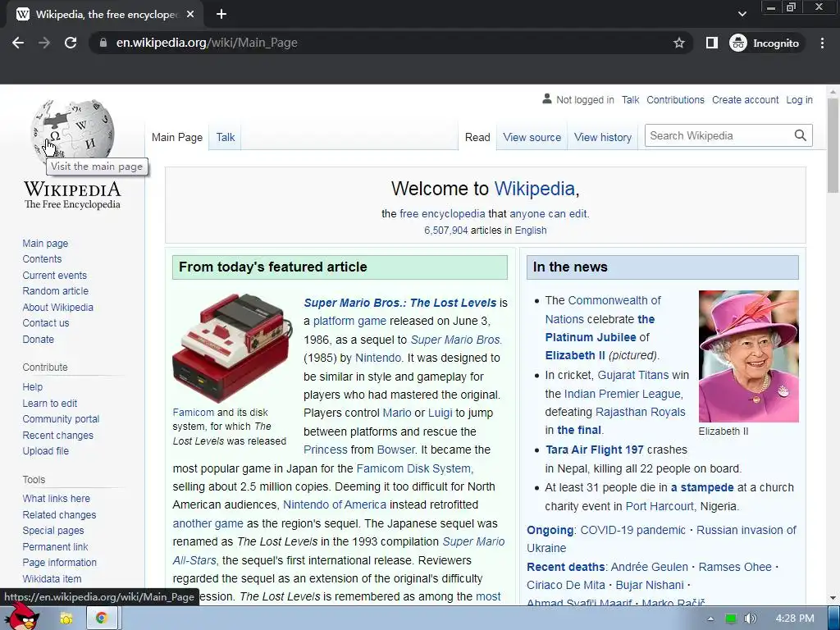This screenshot has width=840, height=630.
Task: Open About Wikipedia in sidebar
Action: (x=58, y=307)
